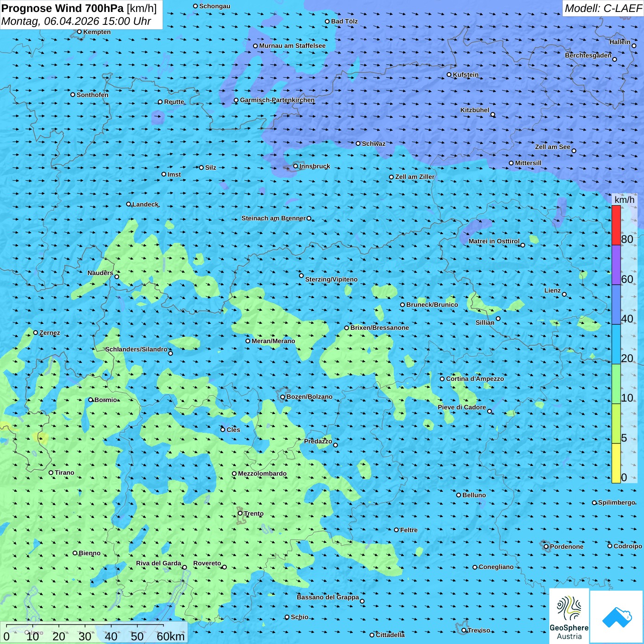Click the Kitzbühel city marker
The width and height of the screenshot is (644, 644).
click(493, 115)
